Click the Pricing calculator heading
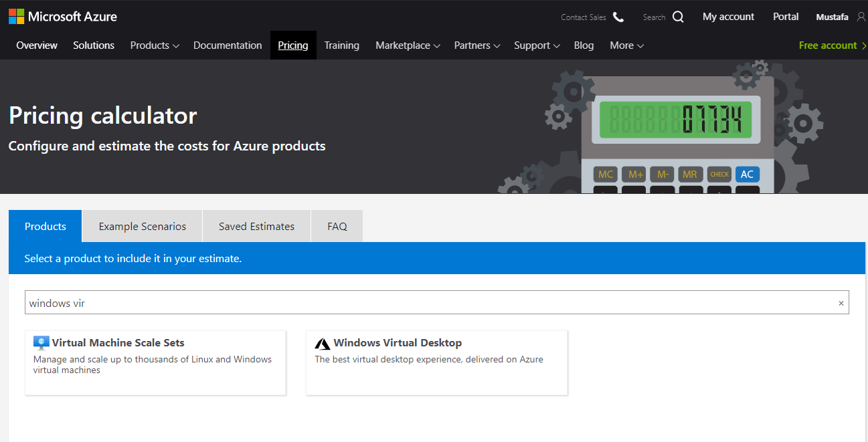868x442 pixels. pyautogui.click(x=103, y=116)
